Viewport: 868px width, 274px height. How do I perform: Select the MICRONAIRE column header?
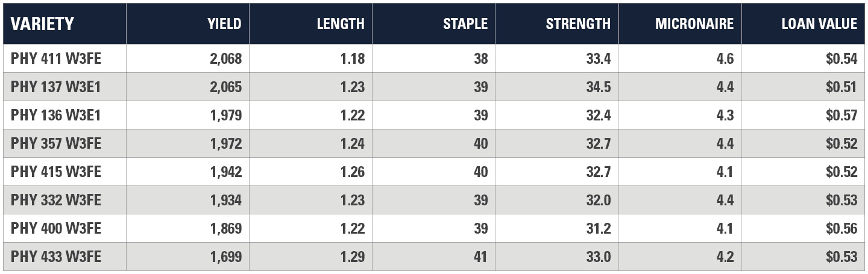coord(694,23)
